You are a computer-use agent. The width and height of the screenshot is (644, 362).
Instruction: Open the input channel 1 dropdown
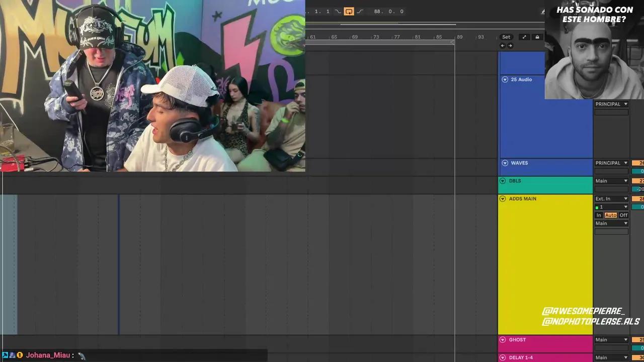coord(611,207)
